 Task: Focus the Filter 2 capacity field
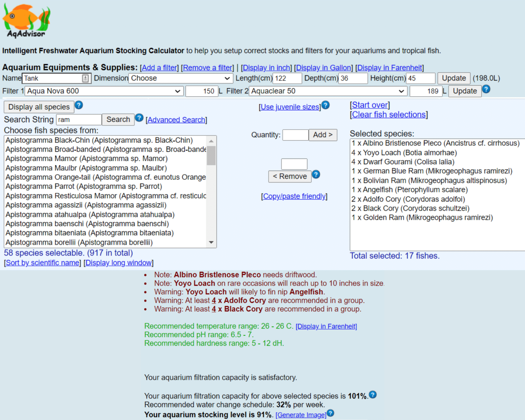point(426,91)
